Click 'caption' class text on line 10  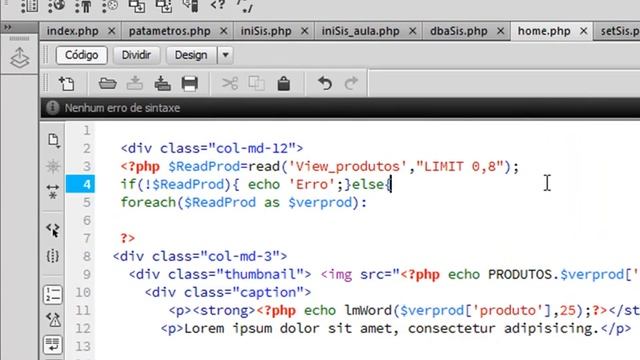268,292
